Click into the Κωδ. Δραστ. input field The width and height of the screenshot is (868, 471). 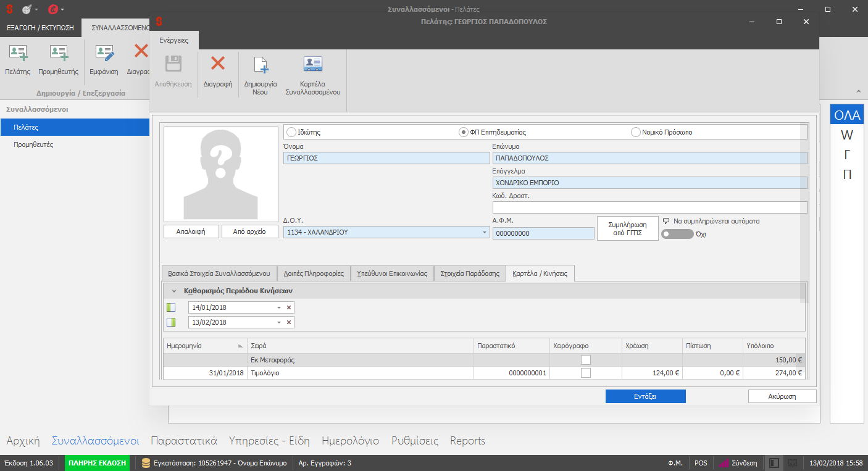click(x=649, y=207)
